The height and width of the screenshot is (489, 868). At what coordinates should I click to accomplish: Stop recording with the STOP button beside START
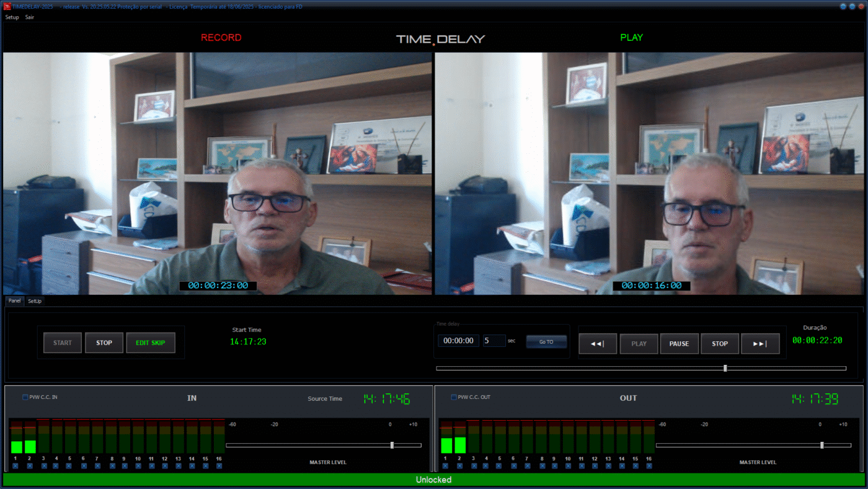tap(104, 343)
